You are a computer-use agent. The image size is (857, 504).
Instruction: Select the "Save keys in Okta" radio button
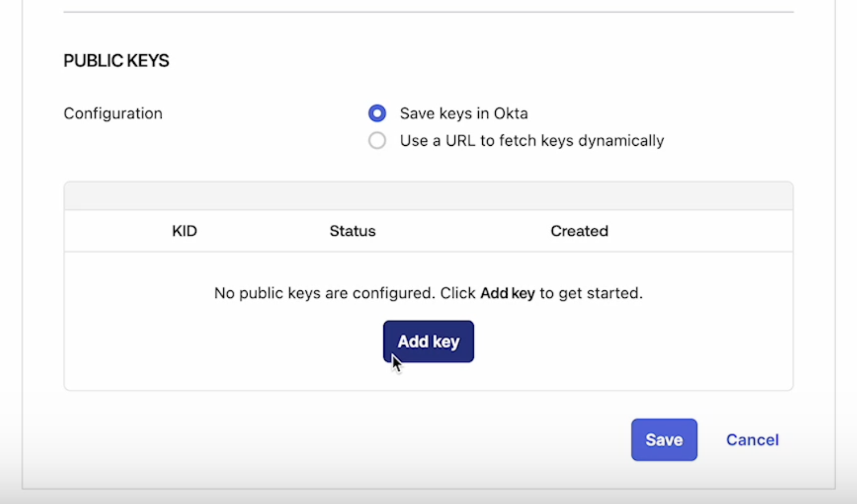pos(377,113)
